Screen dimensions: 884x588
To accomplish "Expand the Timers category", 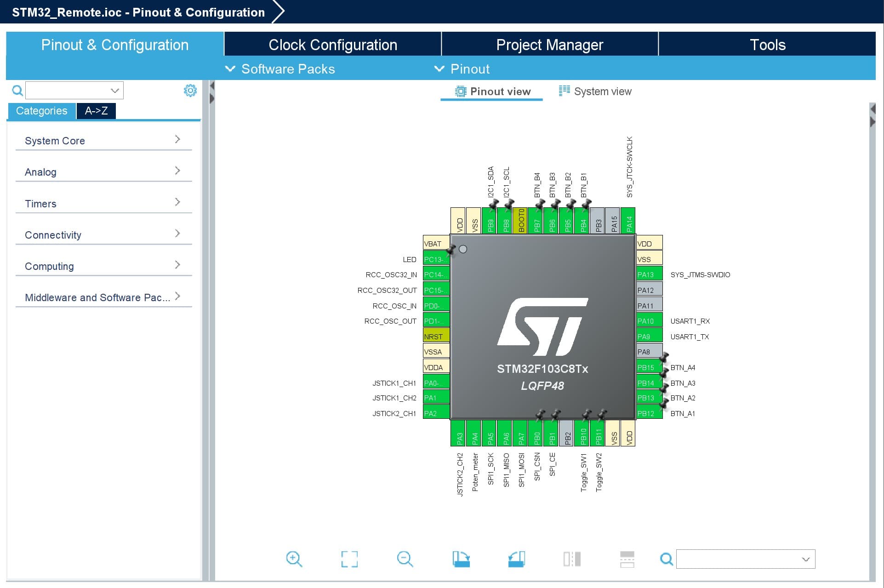I will point(103,203).
